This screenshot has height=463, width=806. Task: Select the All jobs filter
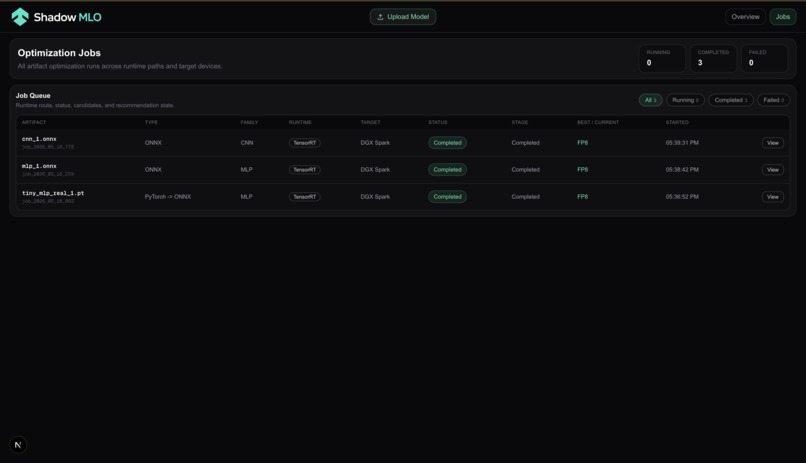[651, 100]
